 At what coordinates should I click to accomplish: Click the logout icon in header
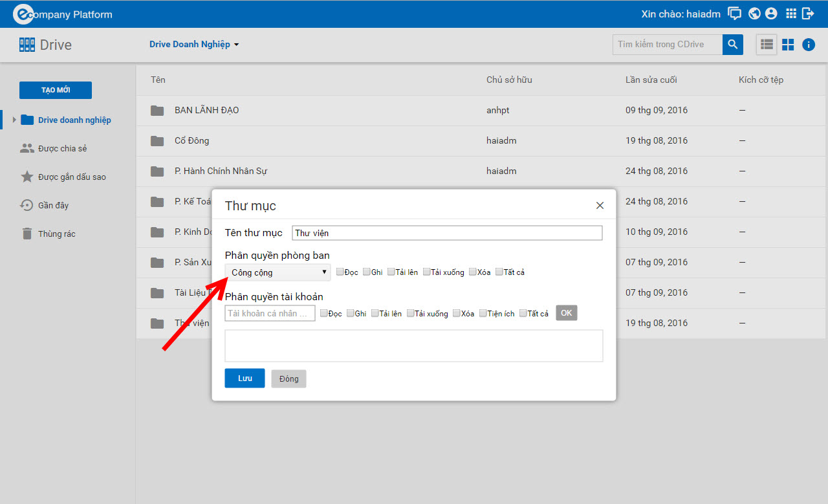tap(808, 13)
